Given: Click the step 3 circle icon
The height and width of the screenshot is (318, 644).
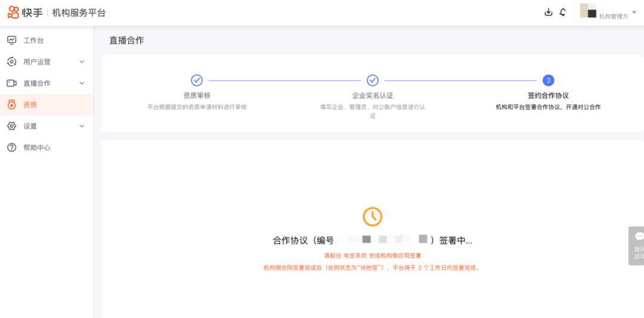Looking at the screenshot, I should pyautogui.click(x=549, y=80).
